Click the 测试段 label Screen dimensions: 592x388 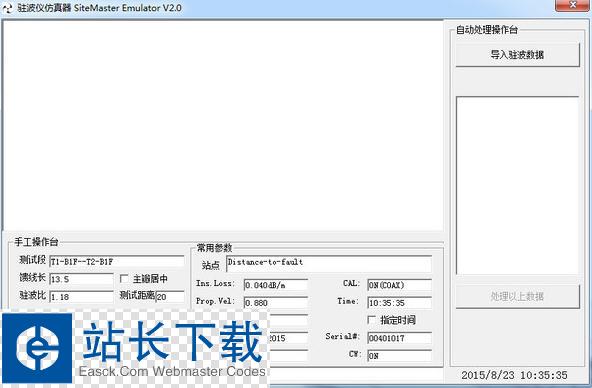(x=32, y=260)
